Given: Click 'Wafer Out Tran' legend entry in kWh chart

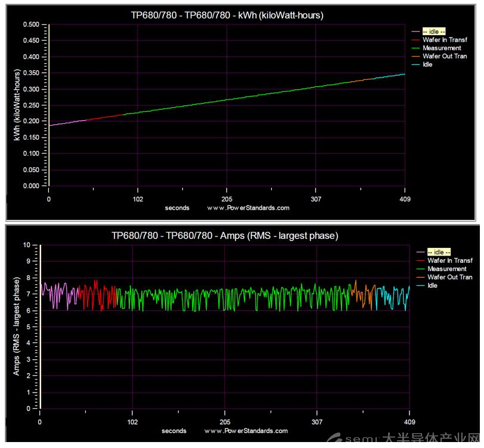Looking at the screenshot, I should pos(445,57).
